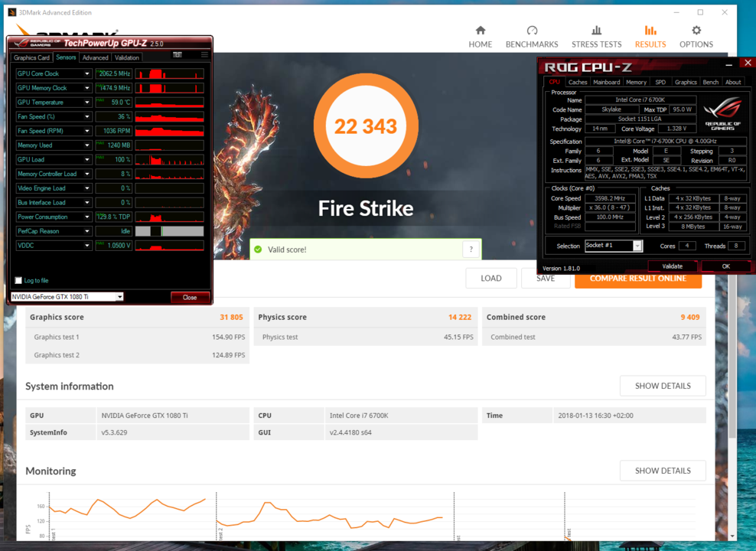
Task: Click the Graphics score value 31 805
Action: click(231, 317)
